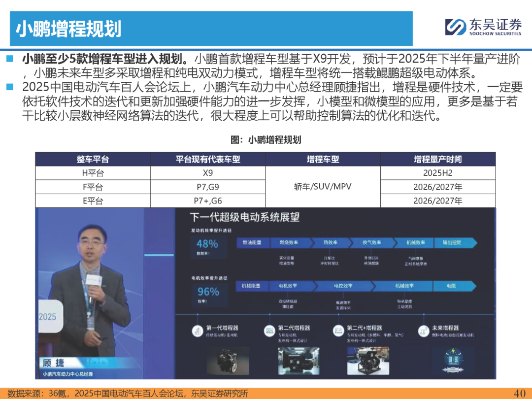Click the 96% motor efficiency value
The image size is (532, 399).
coord(208,292)
